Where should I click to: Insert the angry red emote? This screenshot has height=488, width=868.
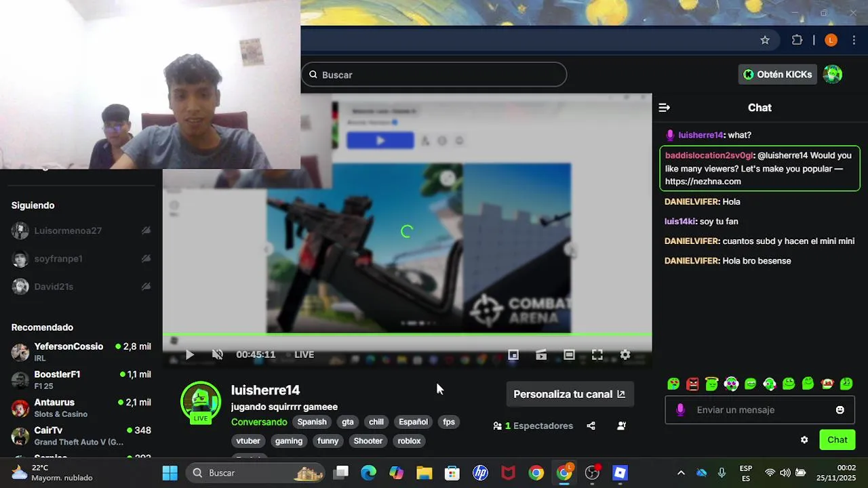pos(692,384)
